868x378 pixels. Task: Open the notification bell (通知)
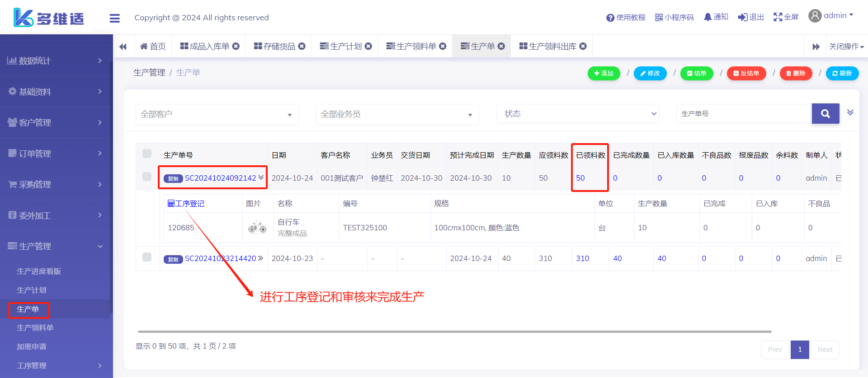tap(716, 17)
